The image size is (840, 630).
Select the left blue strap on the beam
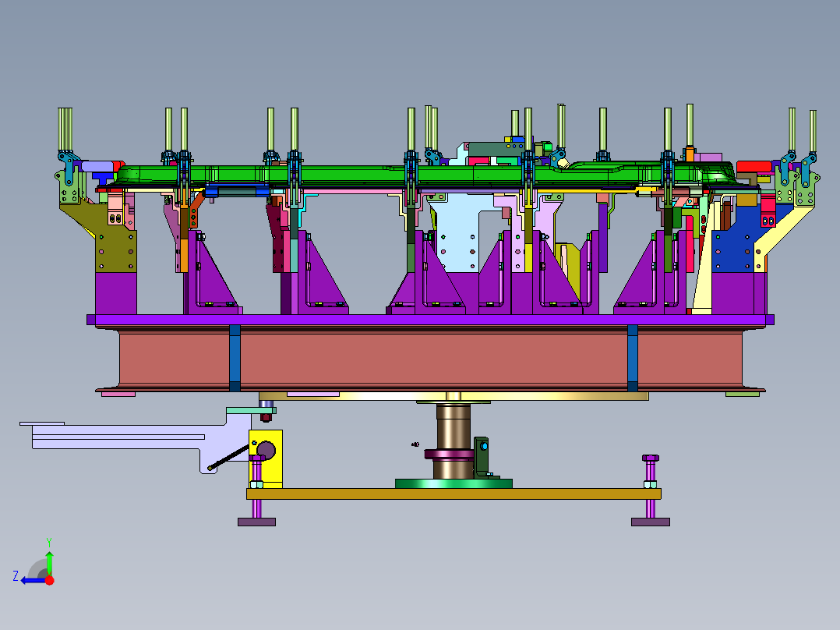(235, 358)
